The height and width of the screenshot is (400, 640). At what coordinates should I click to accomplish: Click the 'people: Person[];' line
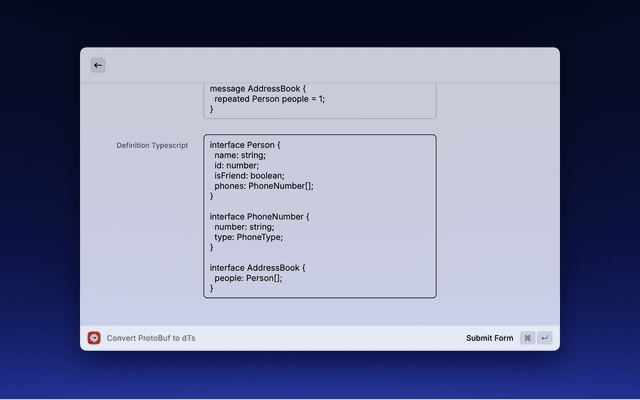248,278
